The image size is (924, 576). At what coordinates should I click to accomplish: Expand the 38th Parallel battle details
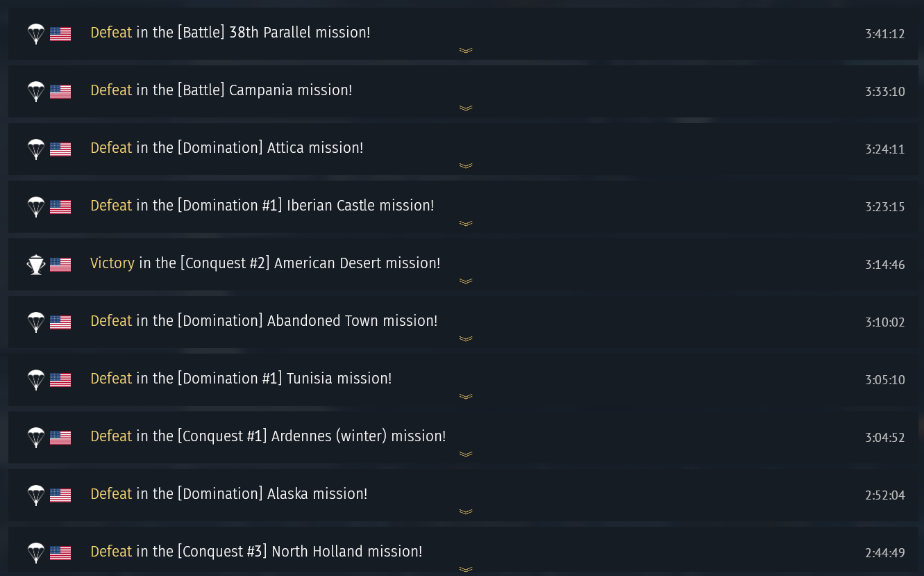(465, 50)
